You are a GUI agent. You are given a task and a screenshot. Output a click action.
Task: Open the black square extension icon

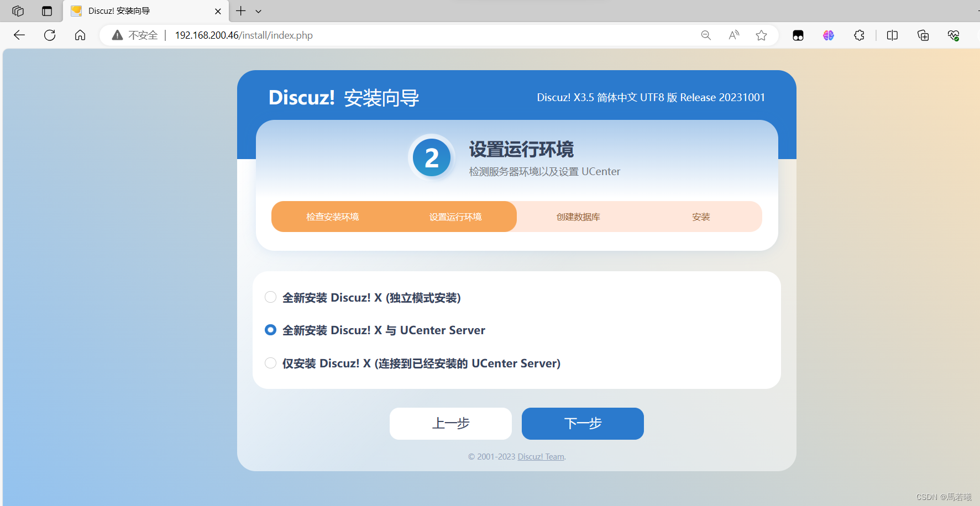pos(798,35)
